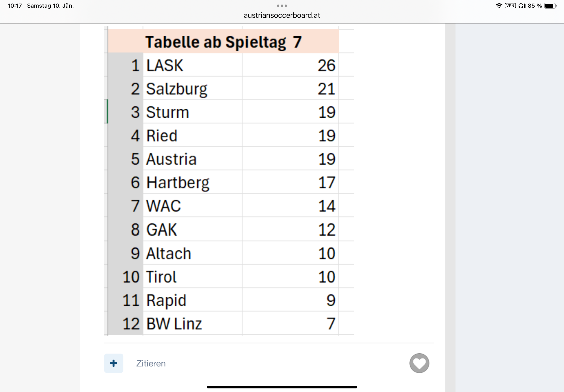Tap the clock showing 10:17
564x392 pixels.
click(x=15, y=6)
